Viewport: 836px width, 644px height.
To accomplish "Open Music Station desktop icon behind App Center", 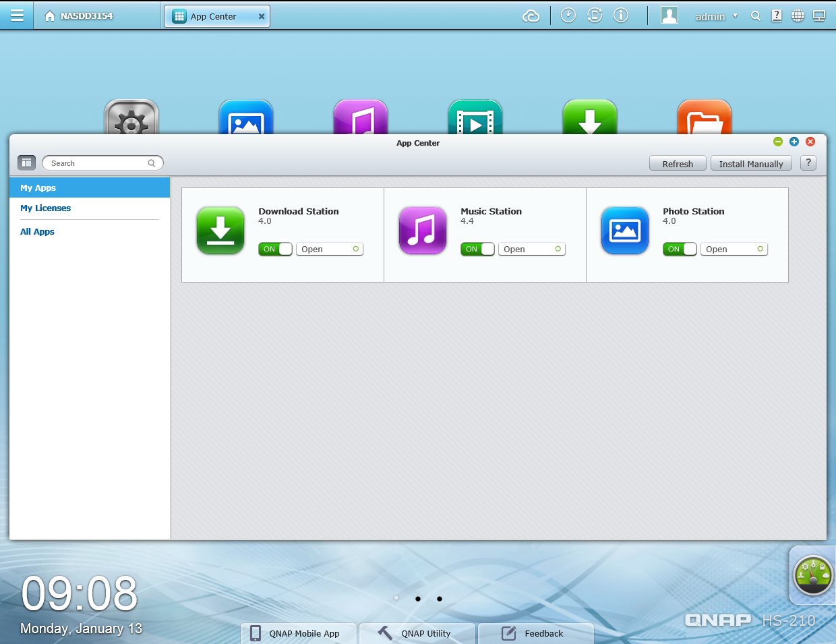I will [361, 117].
